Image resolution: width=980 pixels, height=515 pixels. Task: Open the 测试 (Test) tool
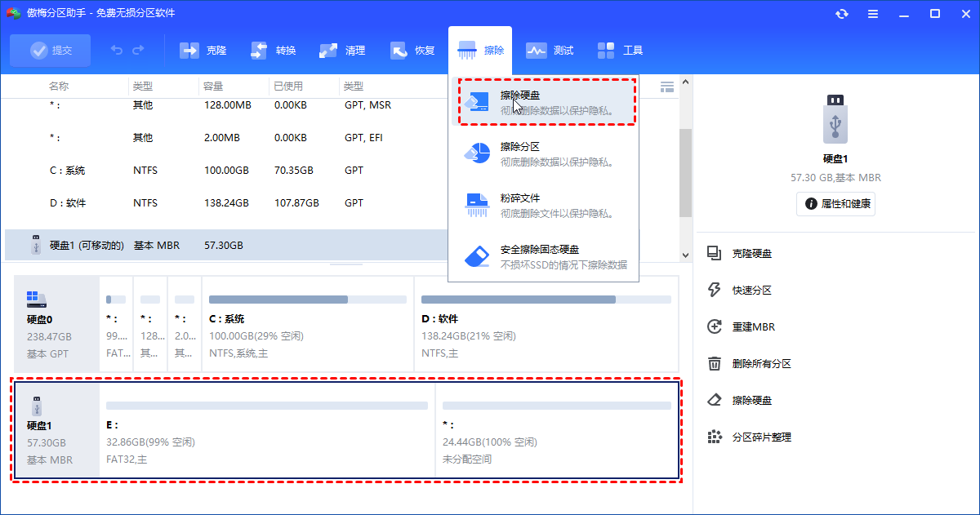coord(550,50)
